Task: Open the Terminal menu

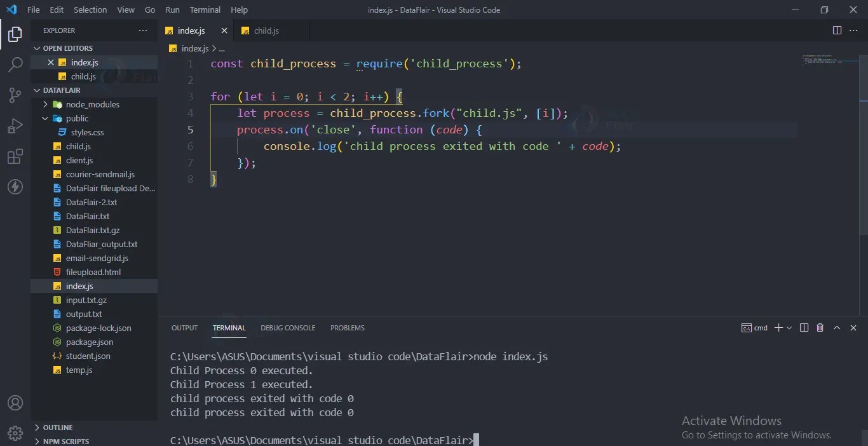Action: pos(205,10)
